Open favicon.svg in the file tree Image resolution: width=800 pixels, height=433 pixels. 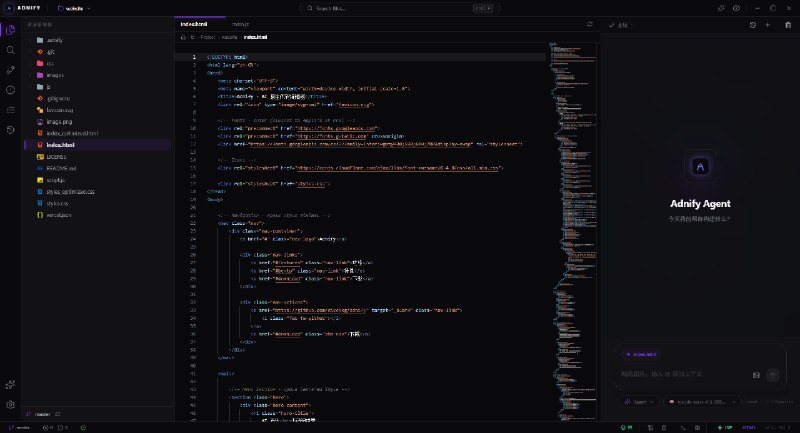97,110
